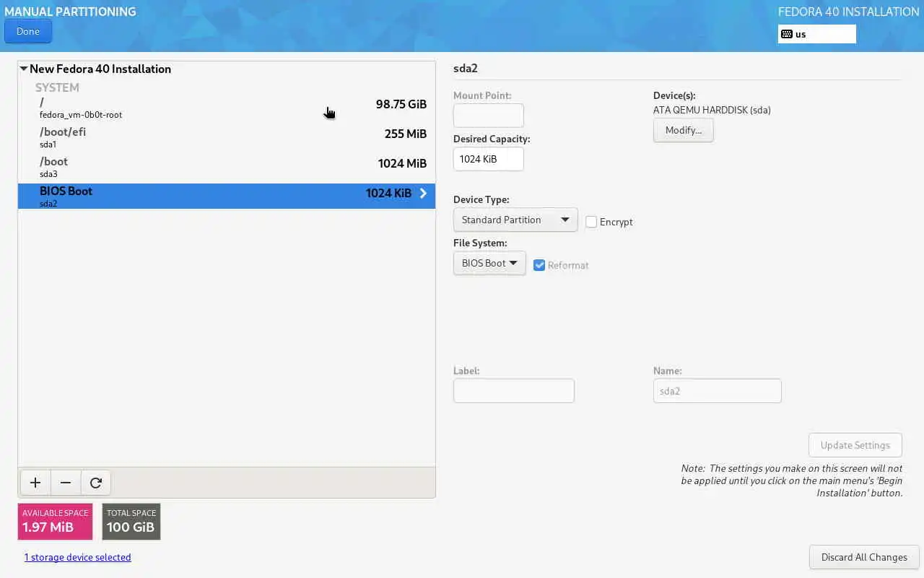Select the / root partition row
The image size is (924, 578).
click(227, 108)
